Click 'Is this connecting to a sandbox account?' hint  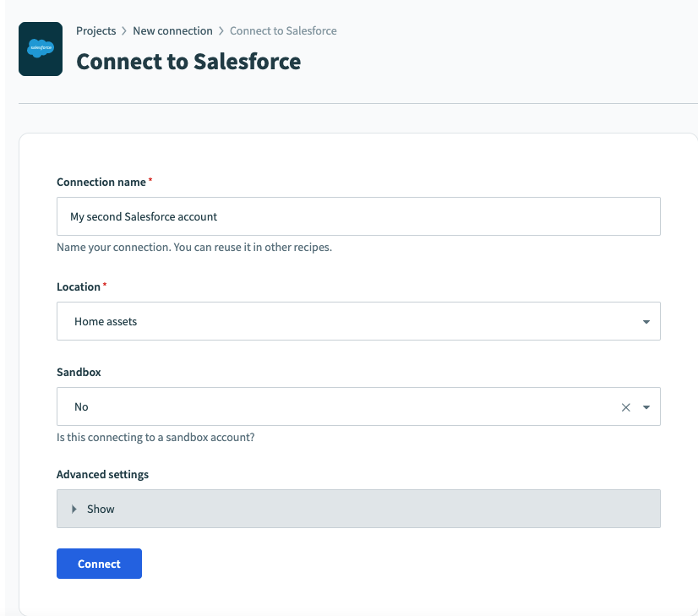click(155, 437)
